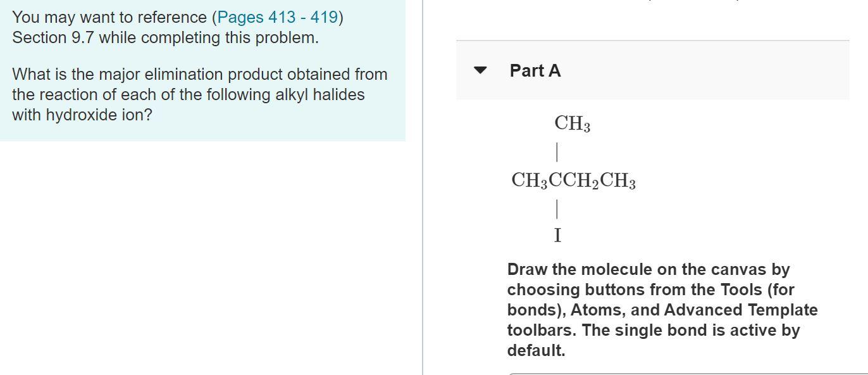Click the upper vertical bond line

pos(557,151)
